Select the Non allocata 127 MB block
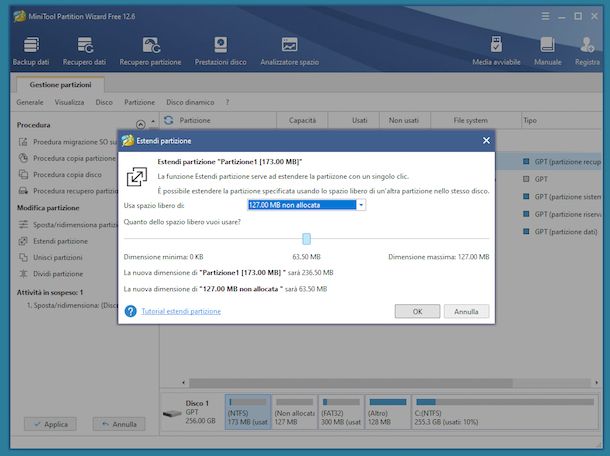Viewport: 610px width, 456px height. 294,412
